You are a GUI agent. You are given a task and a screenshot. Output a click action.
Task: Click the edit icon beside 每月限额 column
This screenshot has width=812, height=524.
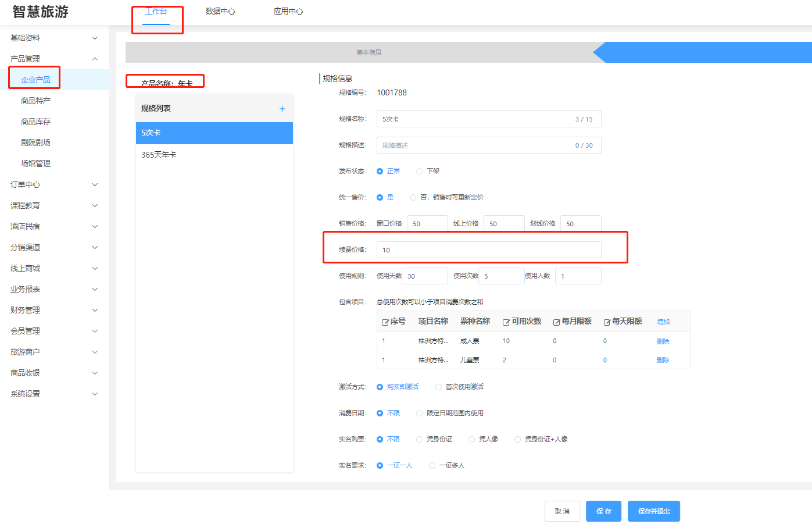tap(556, 322)
